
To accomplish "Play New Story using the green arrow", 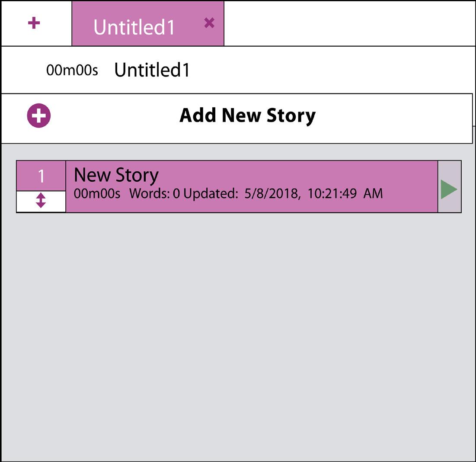I will click(x=449, y=190).
